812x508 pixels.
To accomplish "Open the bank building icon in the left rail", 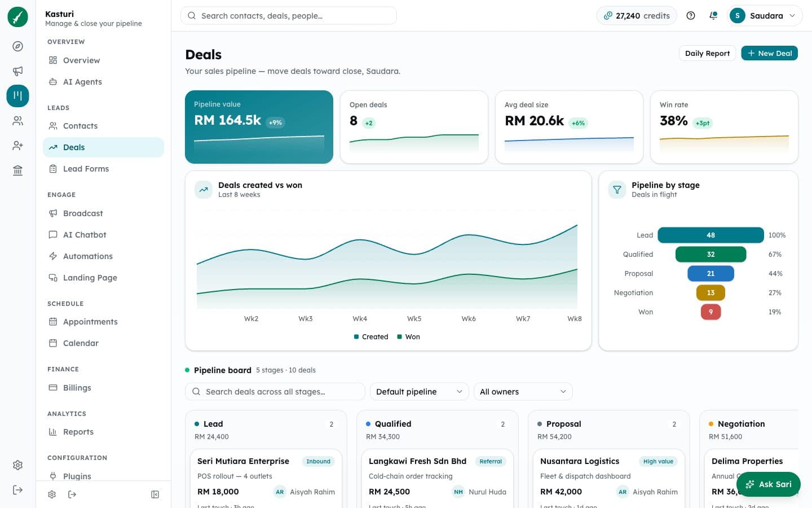I will tap(17, 170).
